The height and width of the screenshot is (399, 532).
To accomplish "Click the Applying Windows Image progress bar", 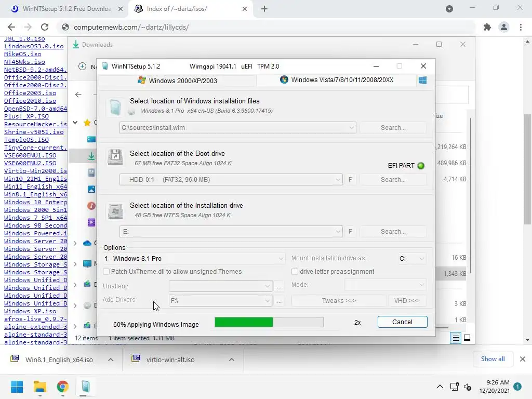I will [269, 322].
